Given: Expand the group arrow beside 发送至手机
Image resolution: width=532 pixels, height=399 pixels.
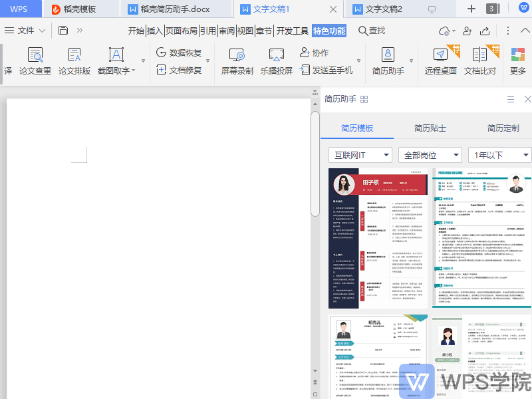Looking at the screenshot, I should (x=358, y=61).
